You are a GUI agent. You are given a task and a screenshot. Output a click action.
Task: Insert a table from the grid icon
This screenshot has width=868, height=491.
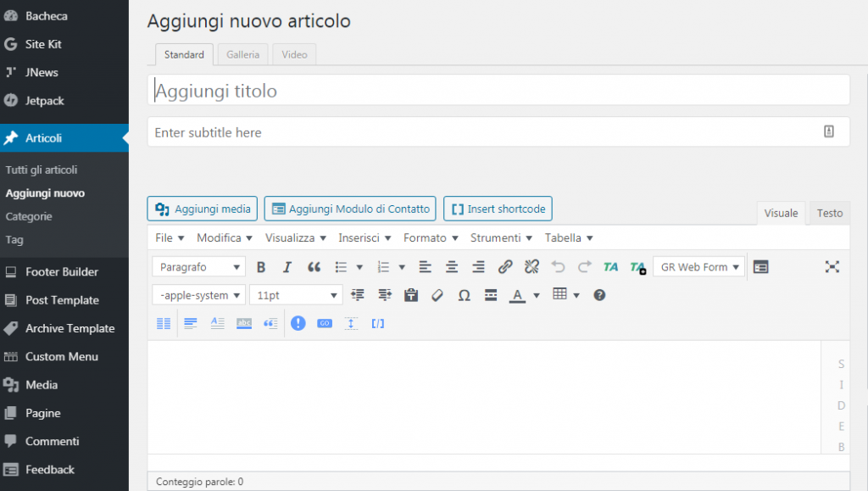pos(559,294)
